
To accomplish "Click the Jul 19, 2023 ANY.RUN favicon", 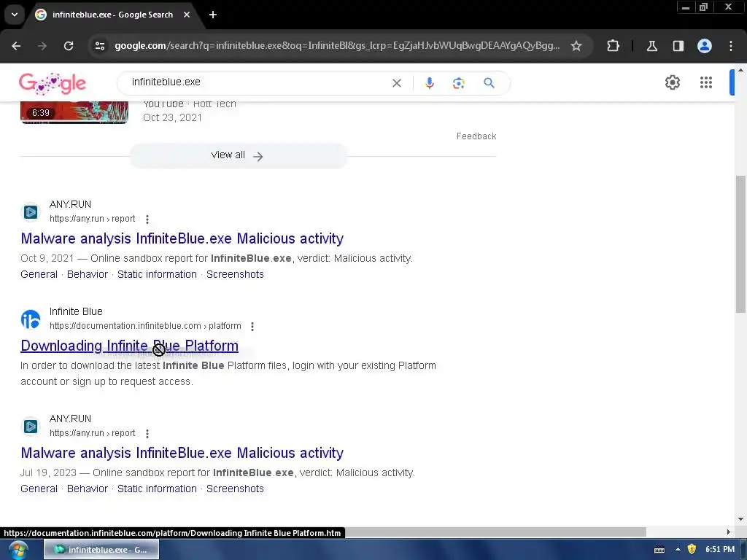I will [31, 426].
